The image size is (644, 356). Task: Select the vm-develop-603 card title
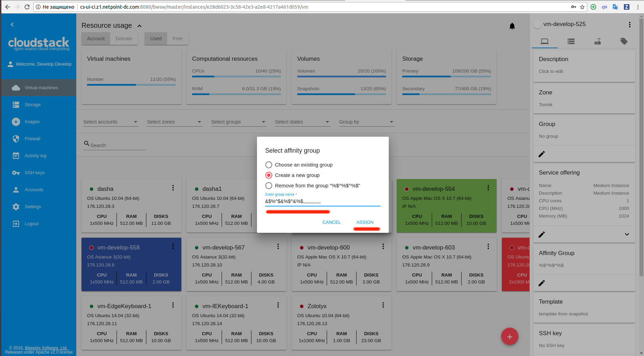coord(433,248)
